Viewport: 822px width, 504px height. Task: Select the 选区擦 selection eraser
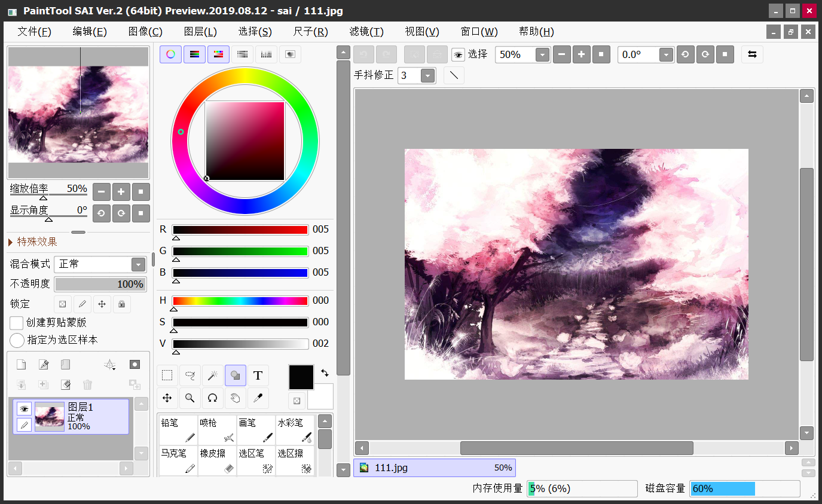(x=295, y=461)
